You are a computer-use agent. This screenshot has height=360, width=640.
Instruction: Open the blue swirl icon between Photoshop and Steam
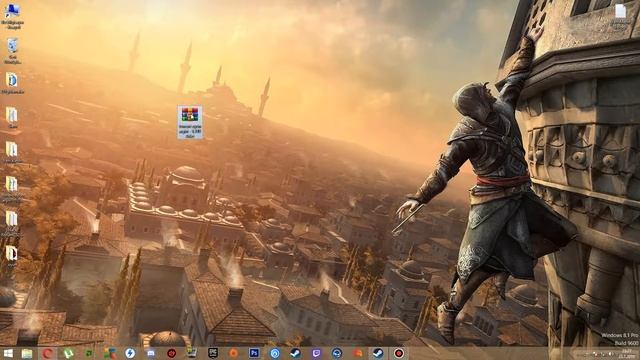coord(275,353)
